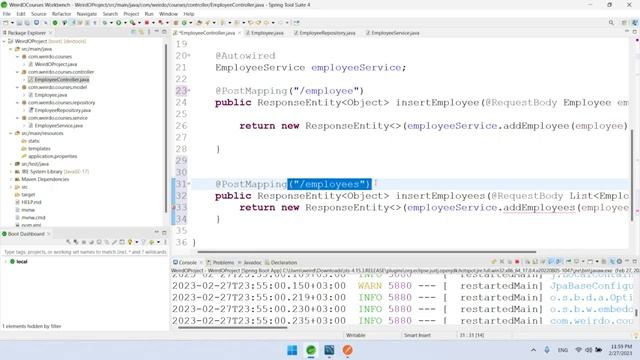Image resolution: width=640 pixels, height=360 pixels.
Task: Switch to the Employee.java editor tab
Action: click(264, 33)
